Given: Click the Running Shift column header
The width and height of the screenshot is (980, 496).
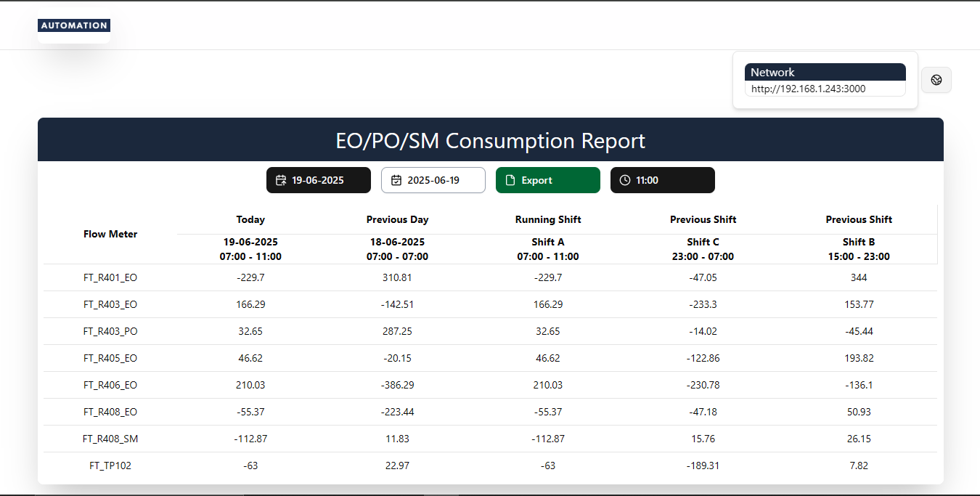Looking at the screenshot, I should 548,219.
